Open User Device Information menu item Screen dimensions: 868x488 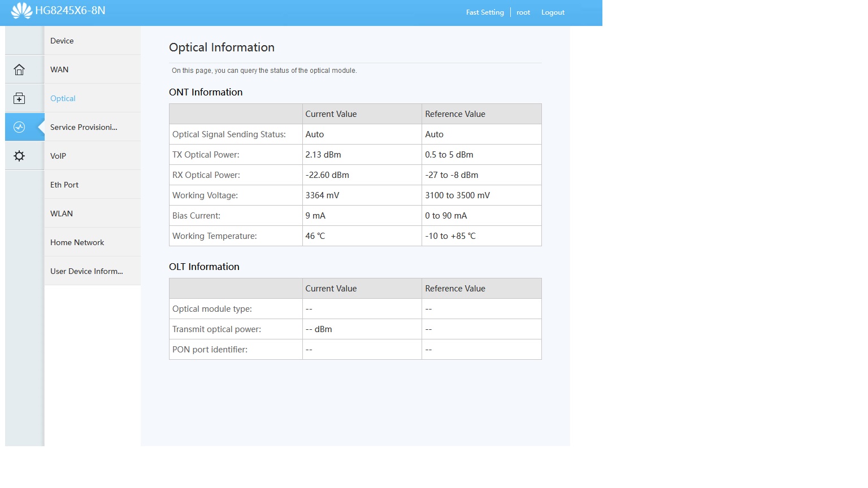coord(92,271)
